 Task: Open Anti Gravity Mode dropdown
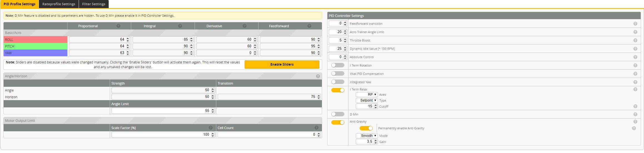pos(367,136)
